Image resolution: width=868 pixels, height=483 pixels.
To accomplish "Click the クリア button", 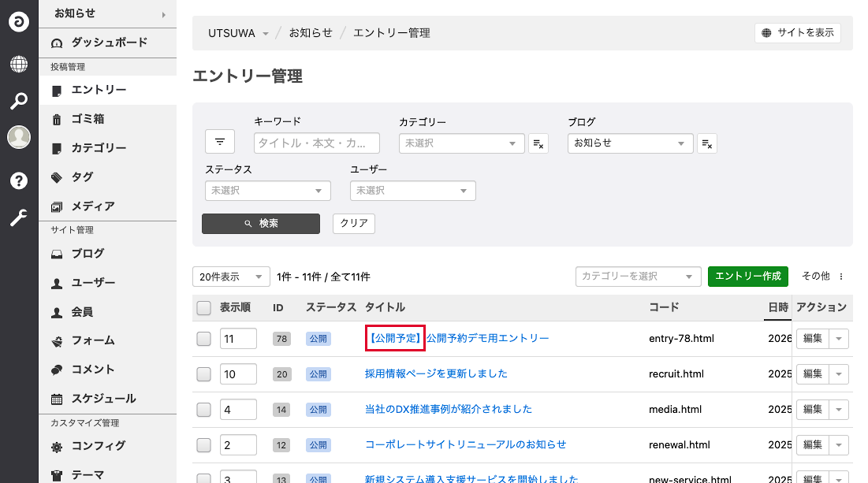I will 354,224.
